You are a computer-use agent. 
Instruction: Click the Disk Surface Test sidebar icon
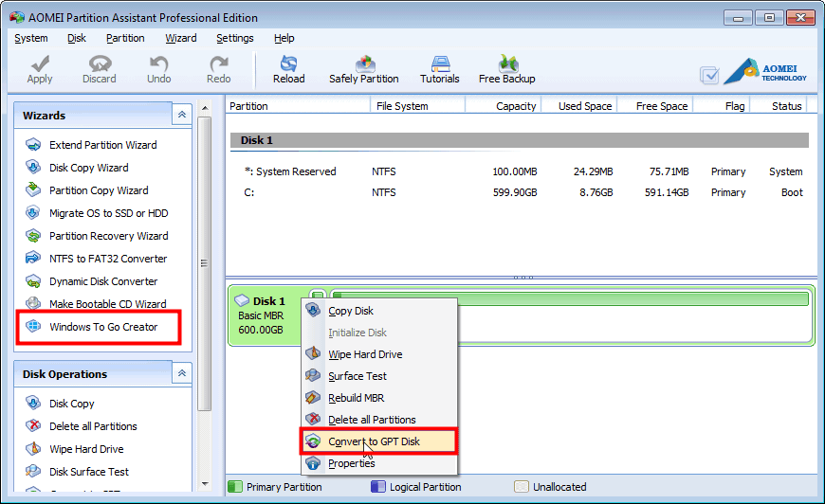point(33,472)
